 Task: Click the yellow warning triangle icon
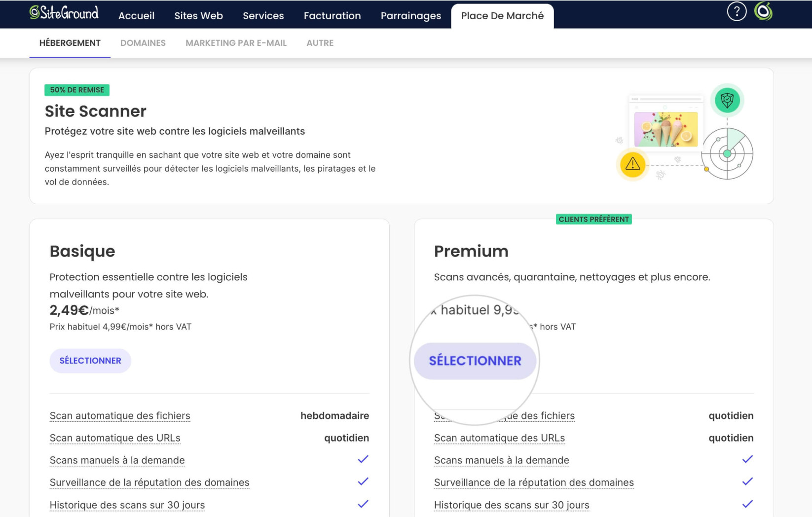click(x=632, y=164)
